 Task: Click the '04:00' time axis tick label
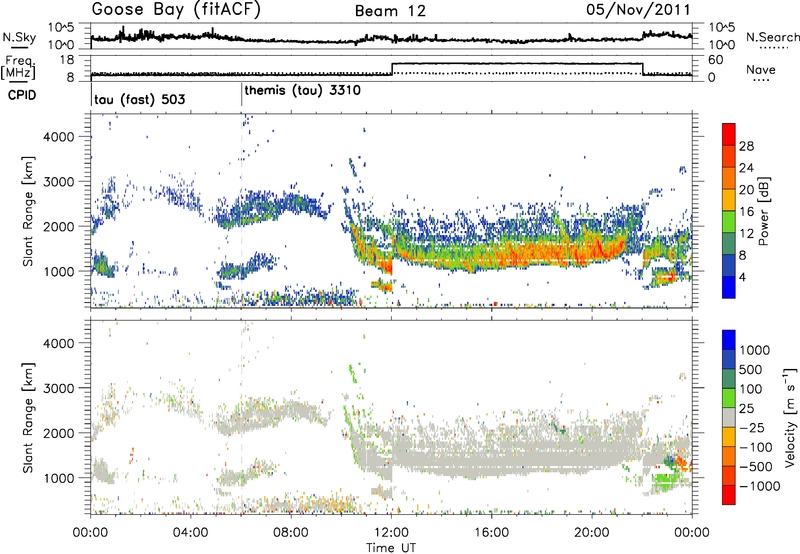pyautogui.click(x=191, y=532)
